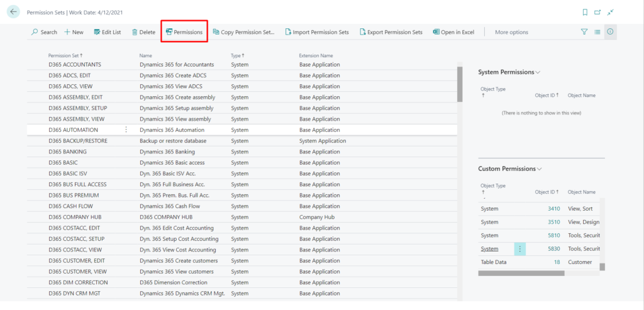
Task: Open Permissions for selected set
Action: pos(184,32)
